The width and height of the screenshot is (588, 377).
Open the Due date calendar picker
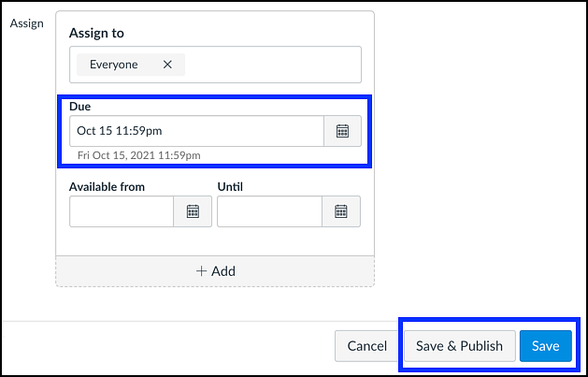pos(342,131)
